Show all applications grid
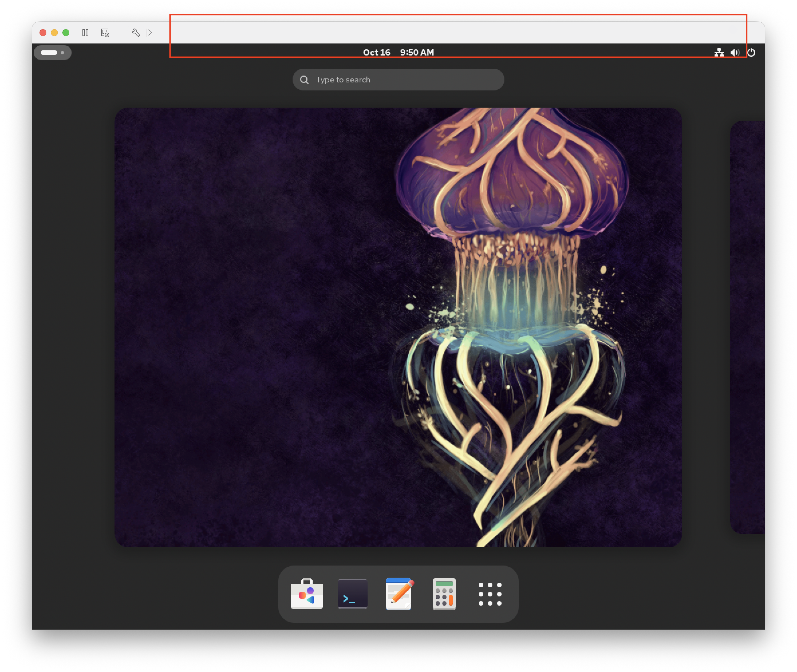Viewport: 797px width, 672px height. (490, 594)
